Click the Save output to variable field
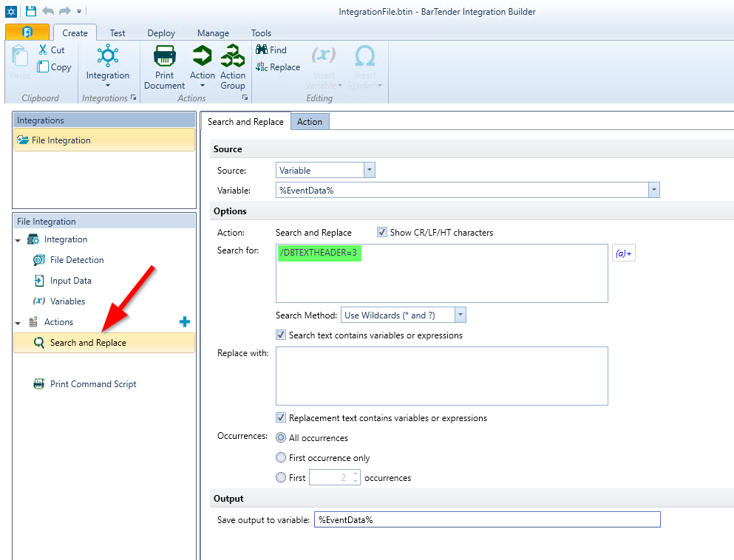Screen dimensions: 734x560 pyautogui.click(x=486, y=520)
